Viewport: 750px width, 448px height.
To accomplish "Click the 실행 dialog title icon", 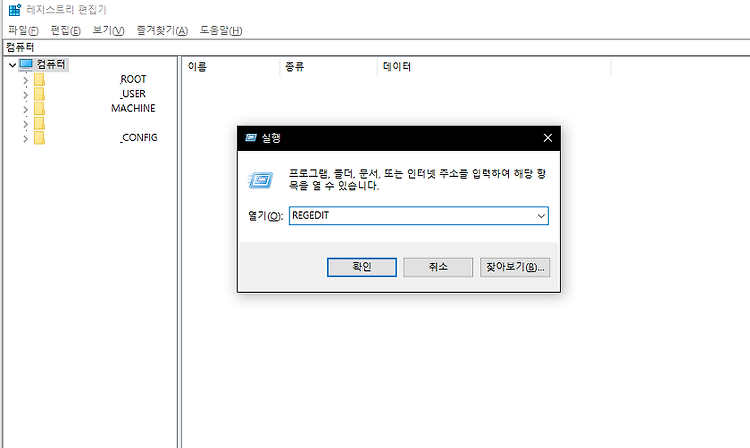I will click(251, 138).
